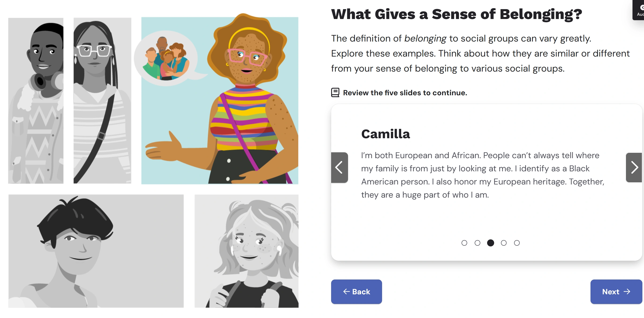Go to the previous slide using the left arrow
Viewport: 644px width, 318px height.
tap(339, 167)
